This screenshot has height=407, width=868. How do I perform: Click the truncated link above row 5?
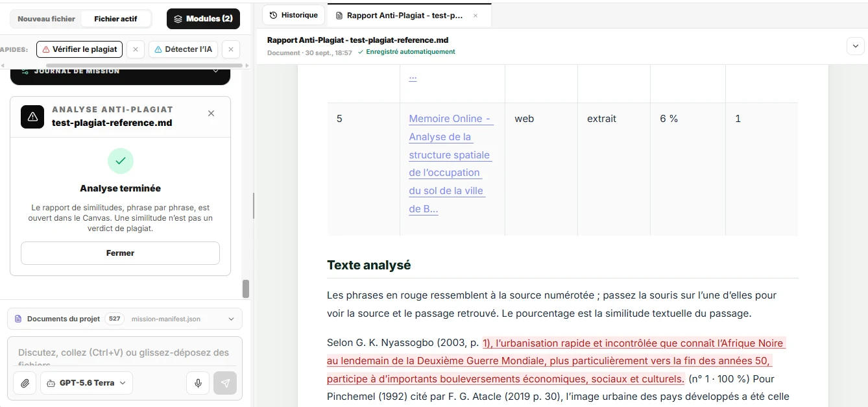[413, 77]
